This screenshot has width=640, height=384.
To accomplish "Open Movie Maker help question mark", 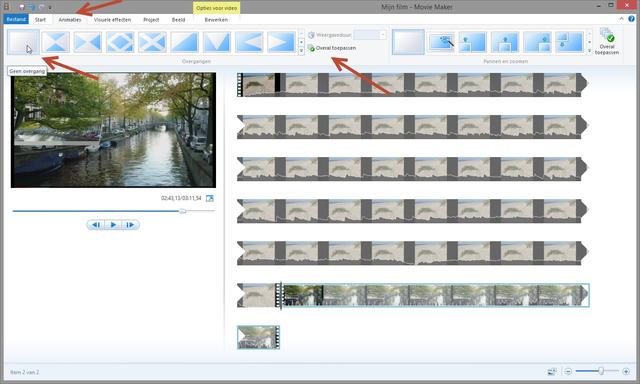I will tap(631, 19).
